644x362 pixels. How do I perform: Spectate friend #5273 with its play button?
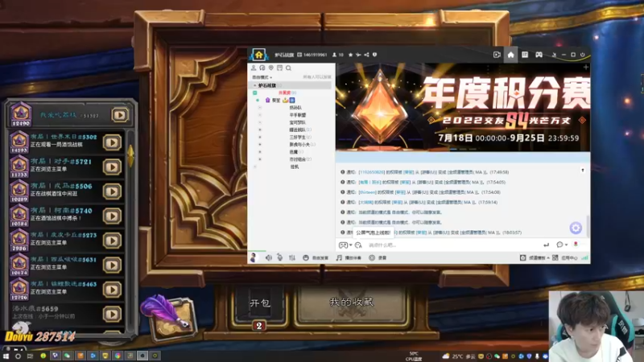coord(112,241)
